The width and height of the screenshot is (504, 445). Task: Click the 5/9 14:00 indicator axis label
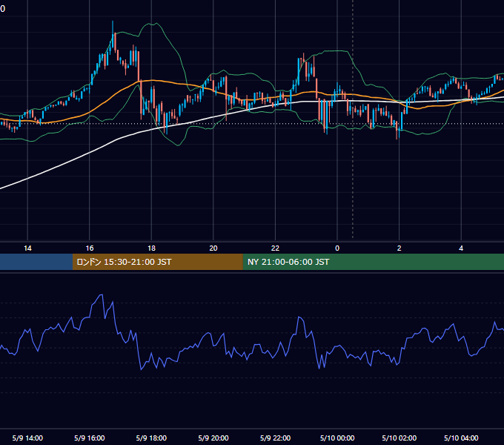point(27,438)
